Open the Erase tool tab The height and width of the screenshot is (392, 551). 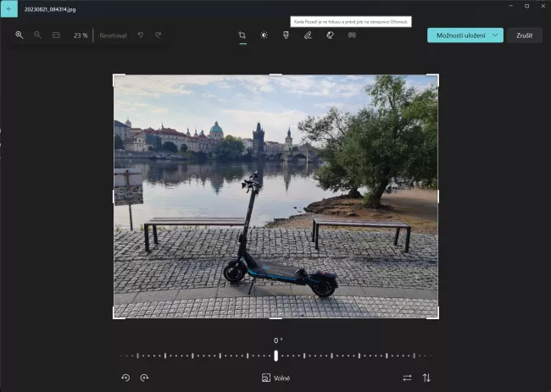tap(330, 36)
